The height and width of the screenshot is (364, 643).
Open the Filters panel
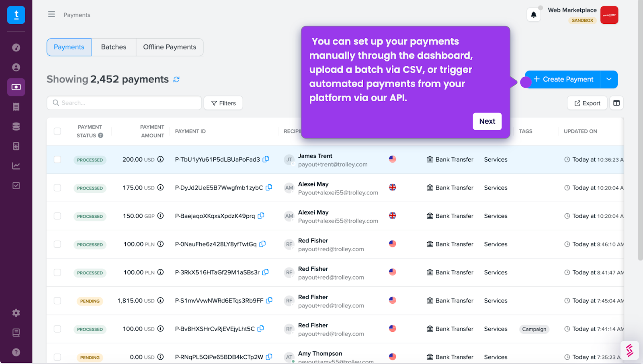click(223, 103)
